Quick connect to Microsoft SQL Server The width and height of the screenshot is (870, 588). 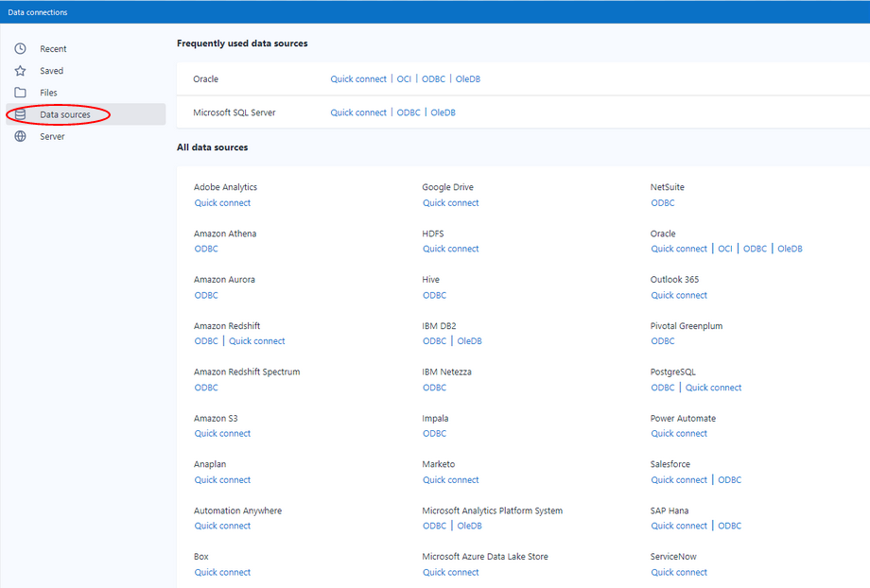[358, 112]
